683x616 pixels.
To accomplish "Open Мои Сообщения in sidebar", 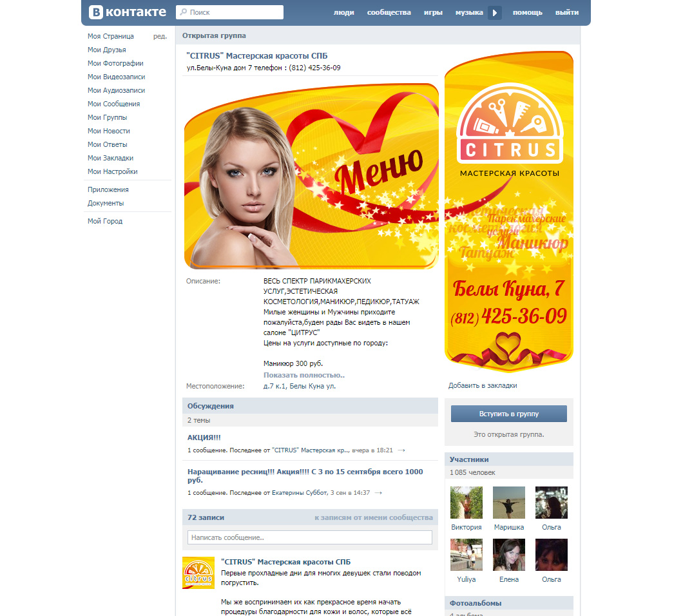I will tap(113, 104).
